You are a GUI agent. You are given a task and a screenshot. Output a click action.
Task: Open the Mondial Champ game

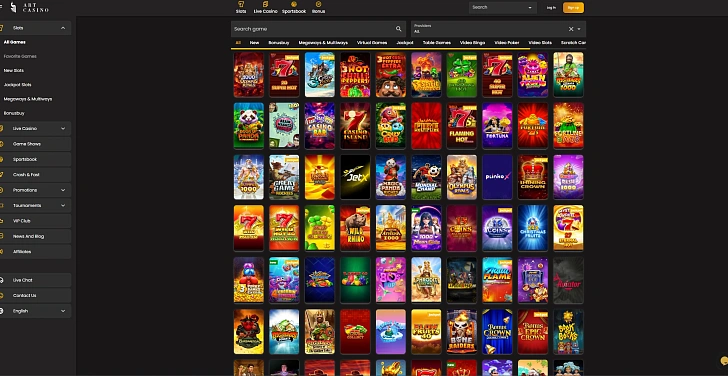[426, 177]
